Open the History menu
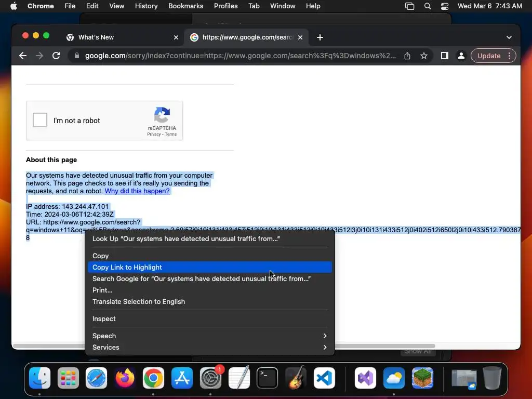Image resolution: width=532 pixels, height=399 pixels. tap(146, 6)
